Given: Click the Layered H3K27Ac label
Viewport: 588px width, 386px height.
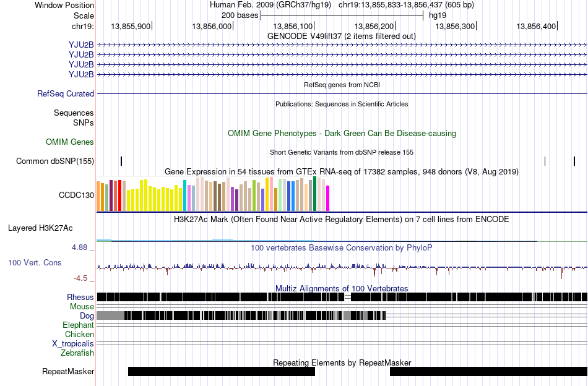Looking at the screenshot, I should pos(40,228).
